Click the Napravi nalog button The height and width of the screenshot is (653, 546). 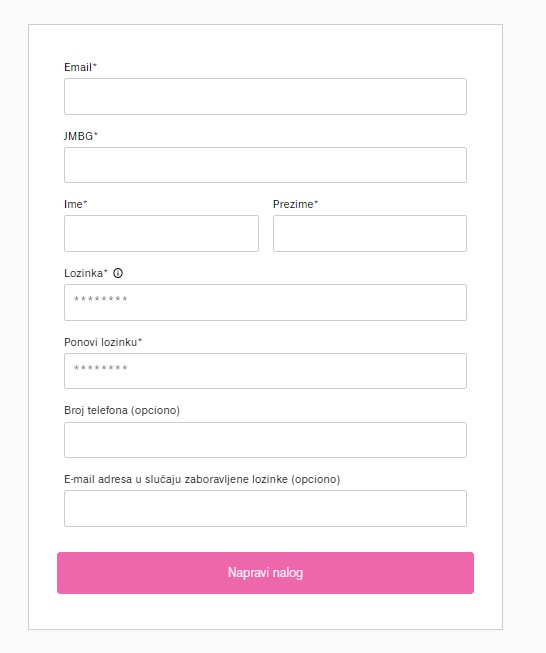pos(265,573)
